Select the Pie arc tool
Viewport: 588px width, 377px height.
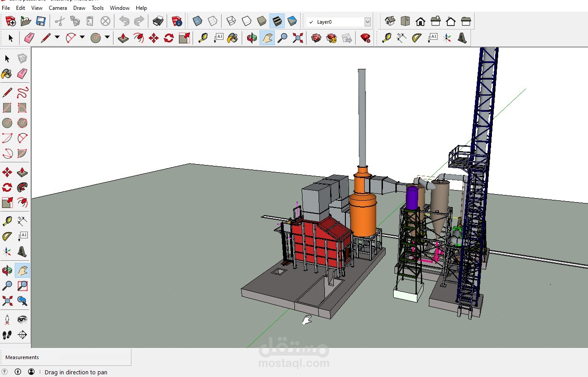[22, 153]
